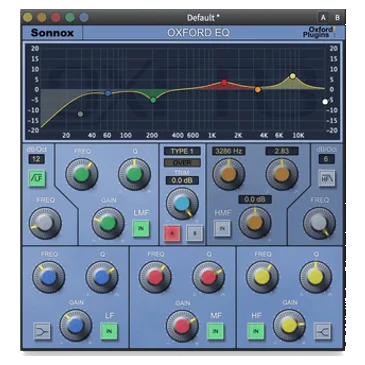Toggle the LMF band IN button
Viewport: 365px width, 365px height.
pyautogui.click(x=141, y=228)
